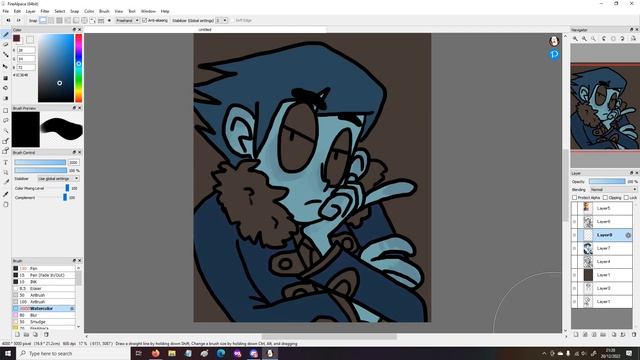Select the Gradient tool
Image resolution: width=640 pixels, height=360 pixels.
(x=6, y=98)
